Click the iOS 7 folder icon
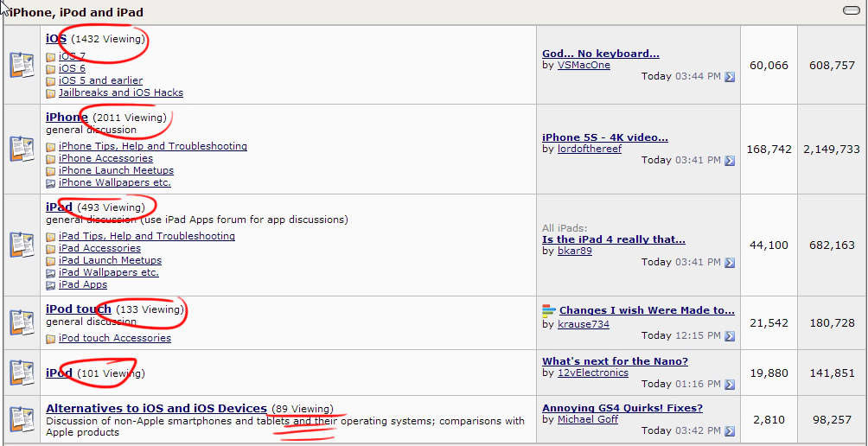 click(50, 57)
